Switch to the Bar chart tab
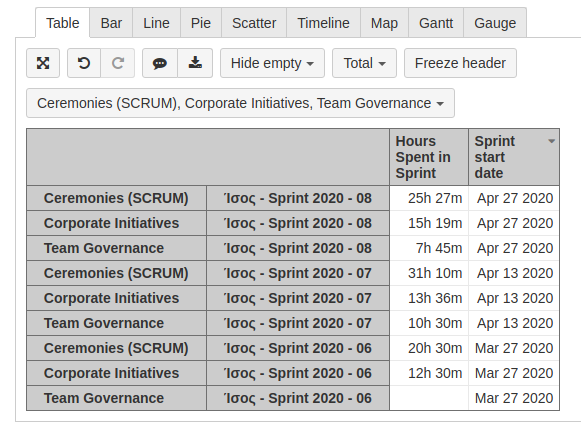The width and height of the screenshot is (581, 424). pos(111,23)
